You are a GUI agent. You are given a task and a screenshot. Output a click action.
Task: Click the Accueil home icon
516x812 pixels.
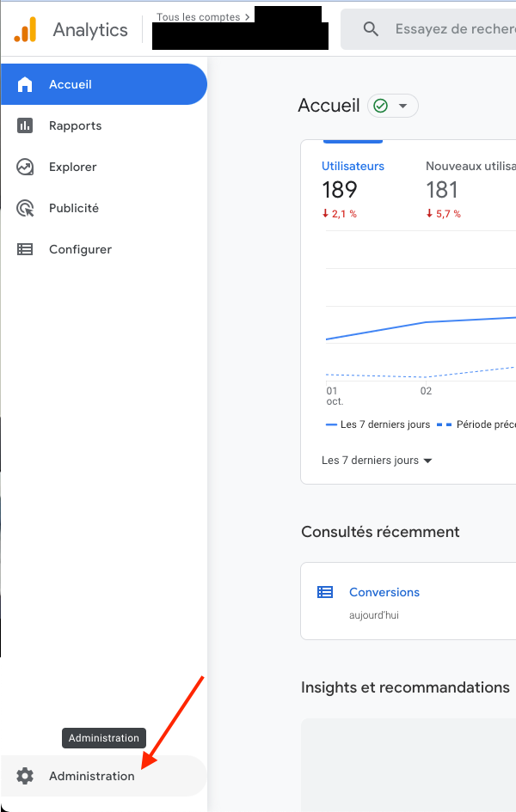tap(25, 84)
